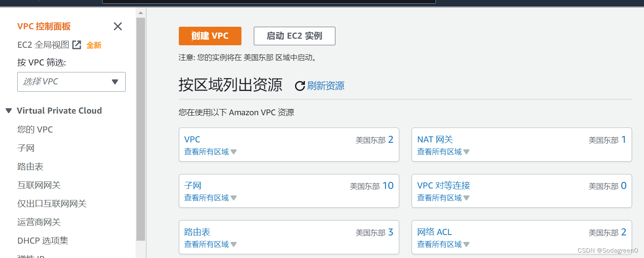Click the 网络 ACL count 2
The height and width of the screenshot is (258, 644).
pyautogui.click(x=624, y=232)
